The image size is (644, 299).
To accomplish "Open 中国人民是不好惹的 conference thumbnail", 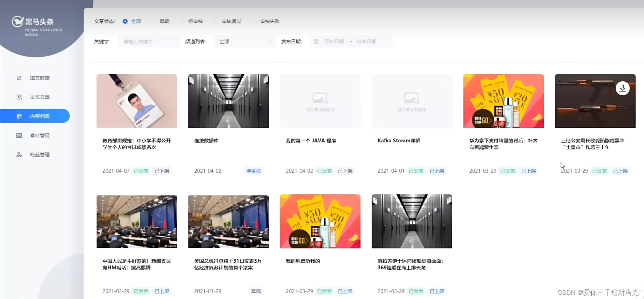I will 137,222.
